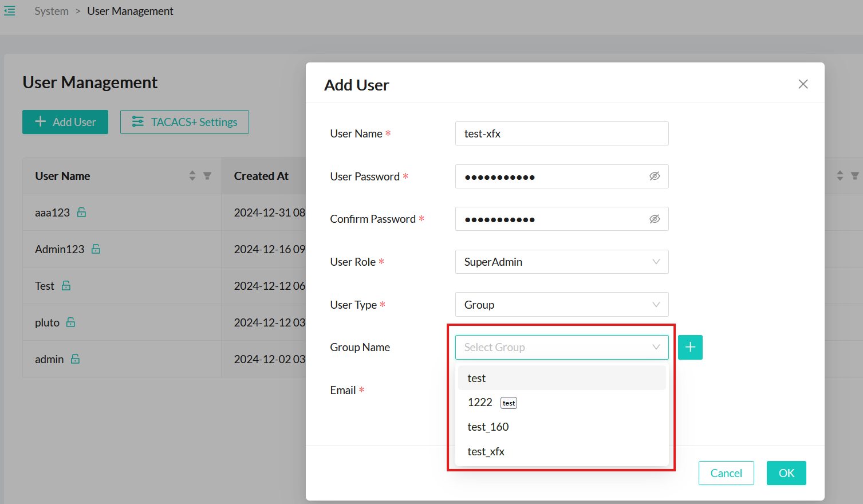
Task: Choose test_xfx in group options
Action: (x=486, y=451)
